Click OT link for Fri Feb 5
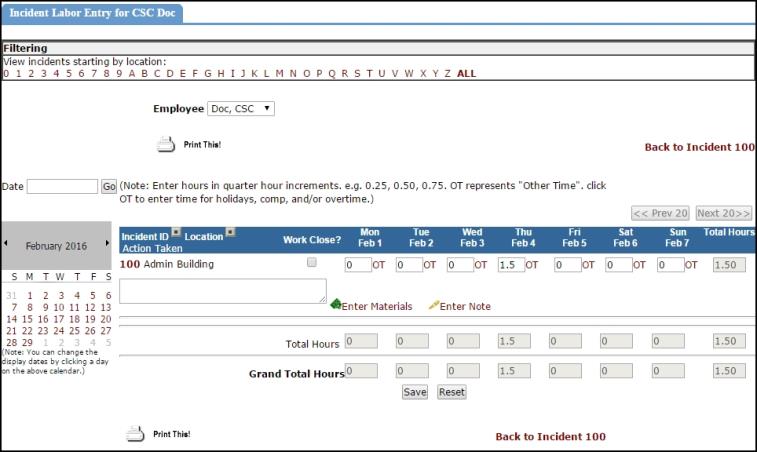Viewport: 757px width, 452px height. tap(588, 265)
